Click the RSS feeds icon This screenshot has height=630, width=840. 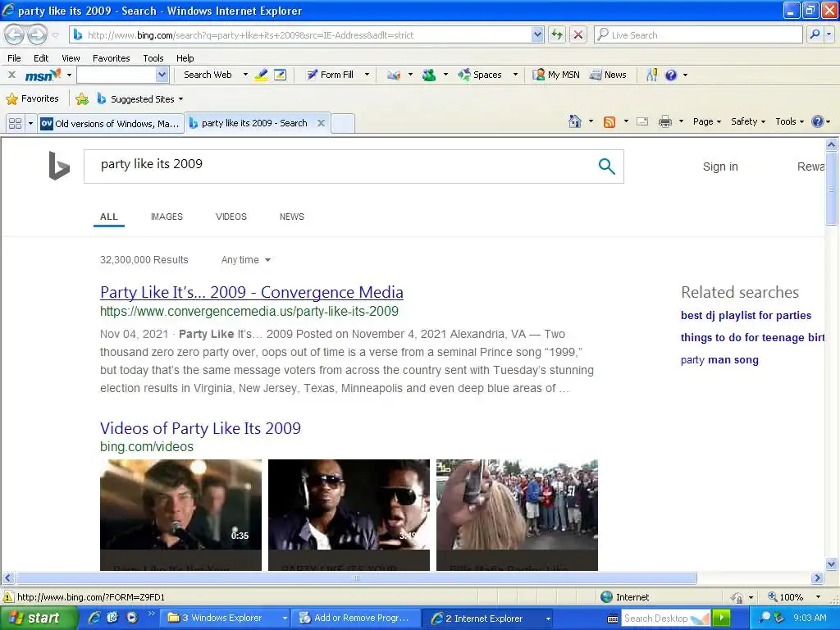[609, 121]
